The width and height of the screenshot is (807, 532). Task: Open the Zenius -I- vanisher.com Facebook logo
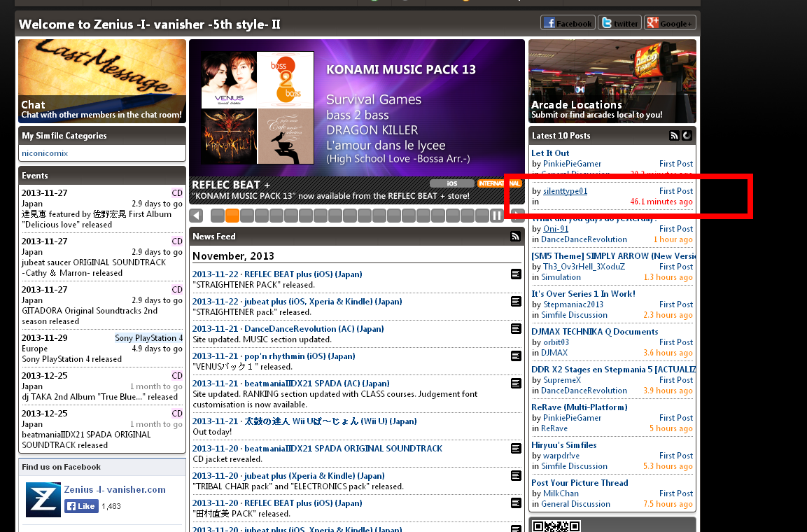pos(43,500)
